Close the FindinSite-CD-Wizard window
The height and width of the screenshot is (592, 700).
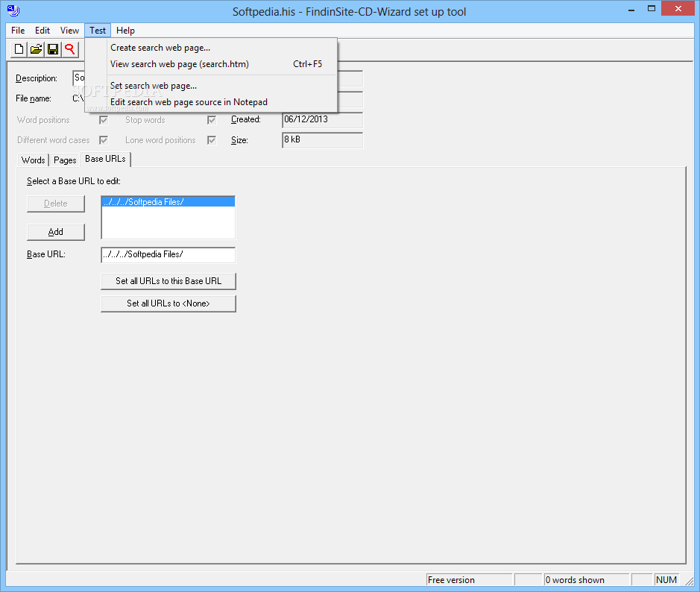pos(678,8)
